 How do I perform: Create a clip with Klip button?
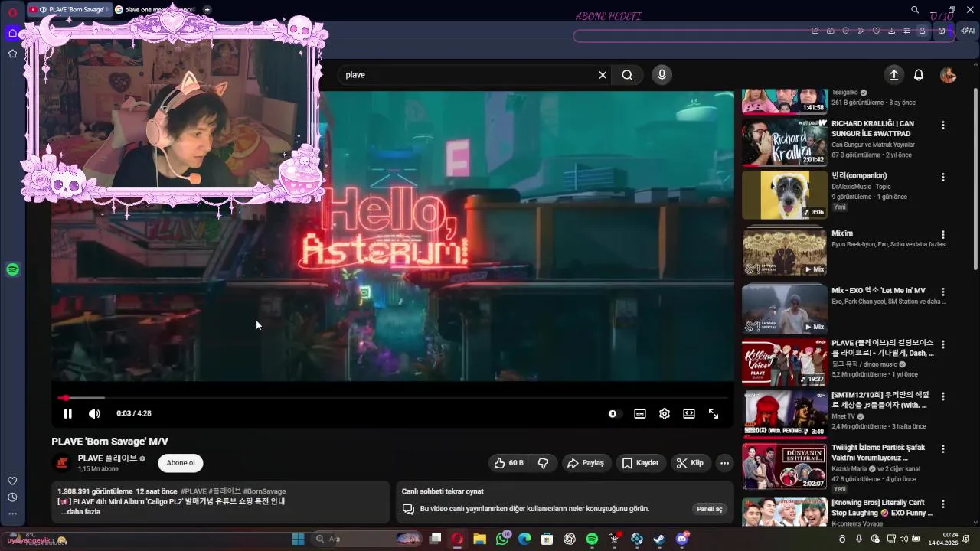click(x=690, y=463)
